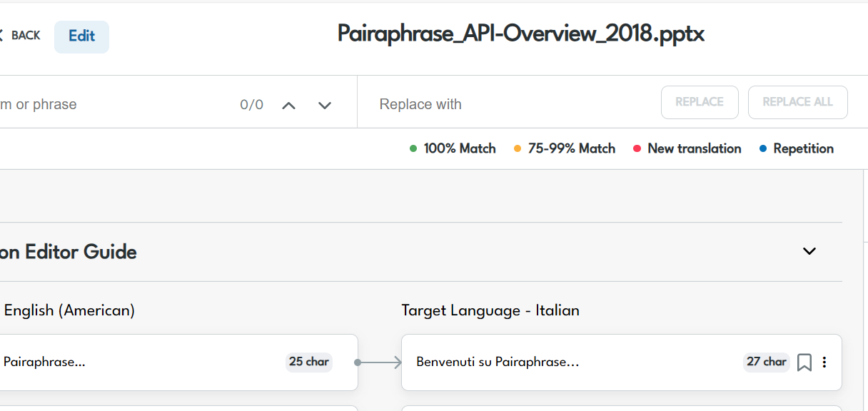Image resolution: width=868 pixels, height=411 pixels.
Task: Bookmark the Italian translation segment
Action: 804,362
